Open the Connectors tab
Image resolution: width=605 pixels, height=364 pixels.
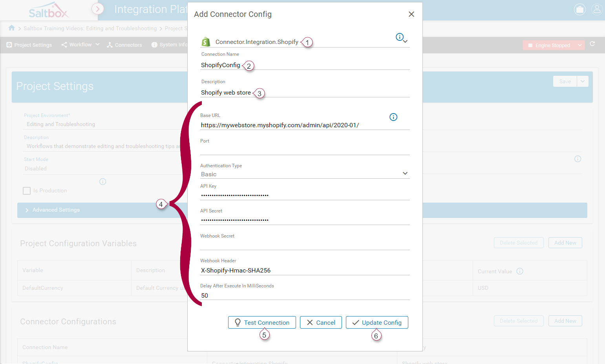(124, 45)
